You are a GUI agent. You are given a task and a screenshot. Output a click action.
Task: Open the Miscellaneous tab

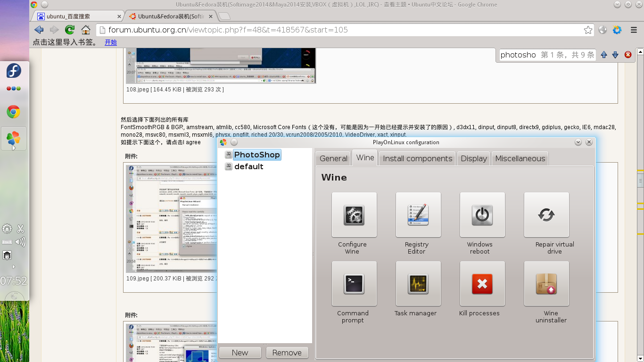tap(520, 158)
